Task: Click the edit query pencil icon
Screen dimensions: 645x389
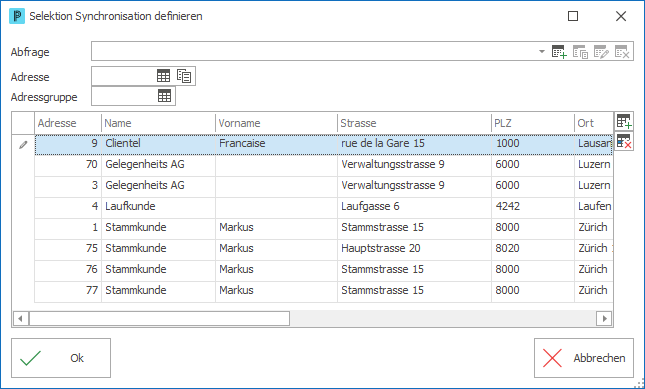Action: pyautogui.click(x=601, y=52)
